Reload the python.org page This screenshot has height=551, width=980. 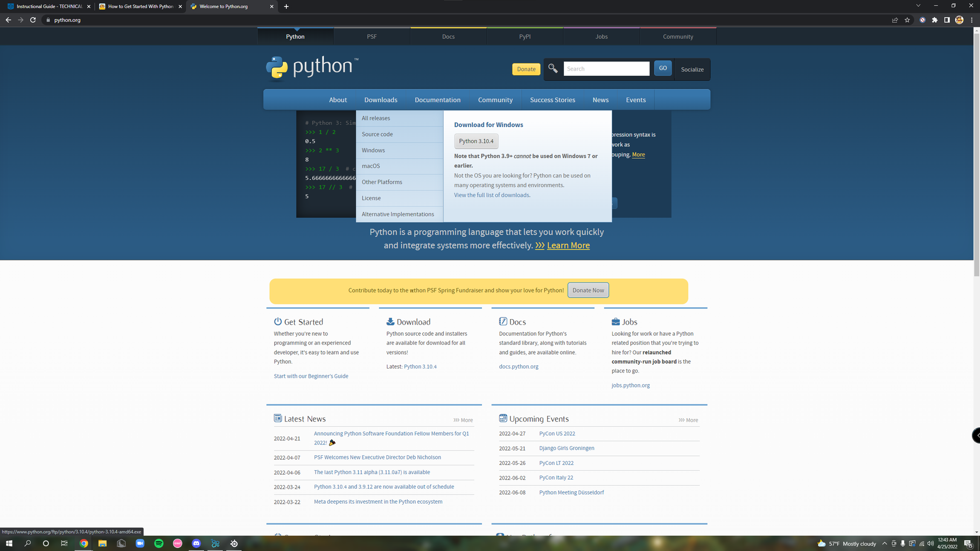point(33,20)
